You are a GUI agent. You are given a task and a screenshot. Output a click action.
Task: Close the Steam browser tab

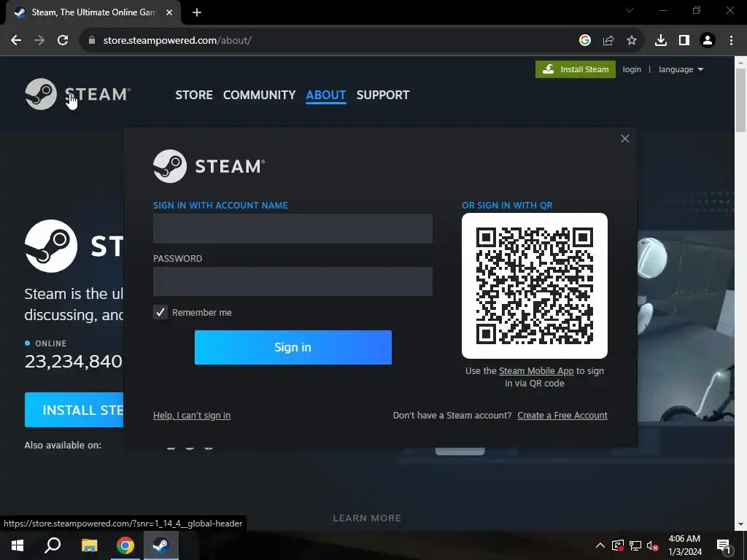point(169,12)
